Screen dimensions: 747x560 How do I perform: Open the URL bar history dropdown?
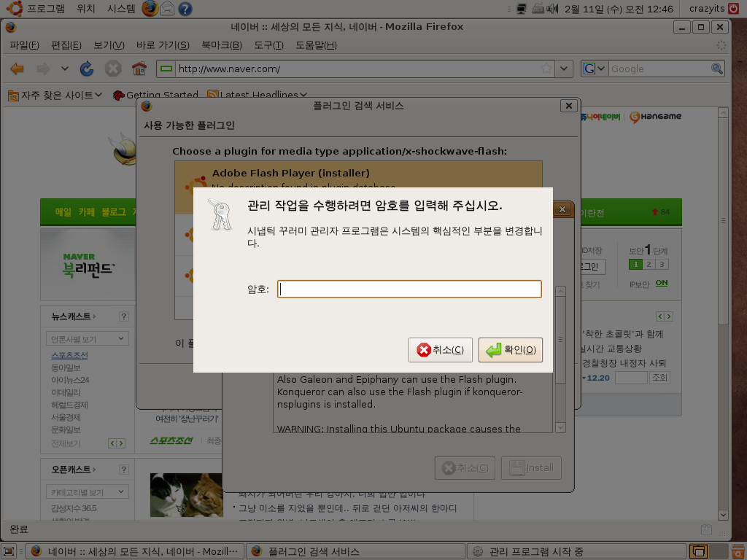pyautogui.click(x=564, y=69)
